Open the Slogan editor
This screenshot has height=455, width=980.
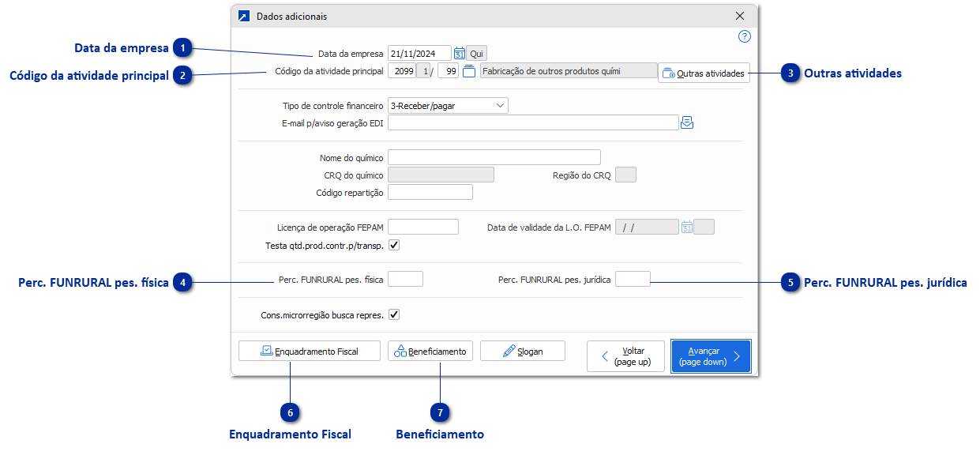click(522, 352)
